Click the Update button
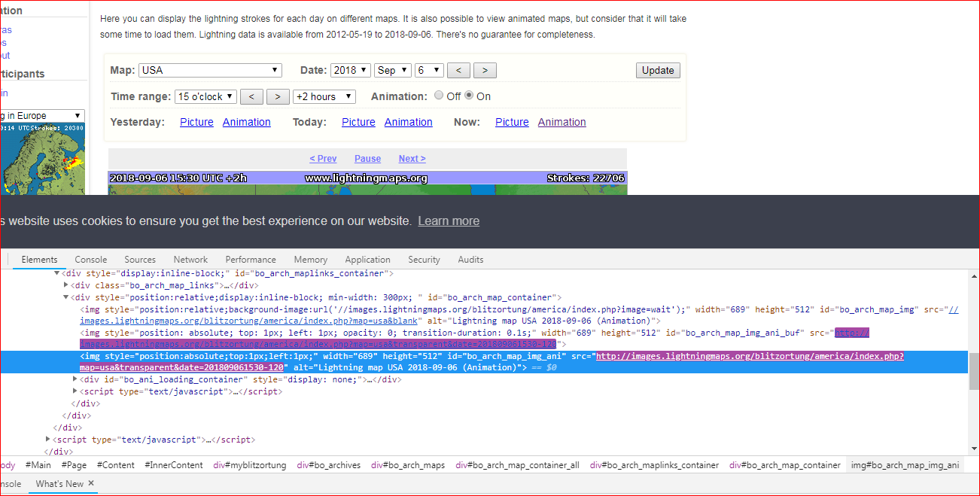Screen dimensions: 980x496 pyautogui.click(x=658, y=70)
